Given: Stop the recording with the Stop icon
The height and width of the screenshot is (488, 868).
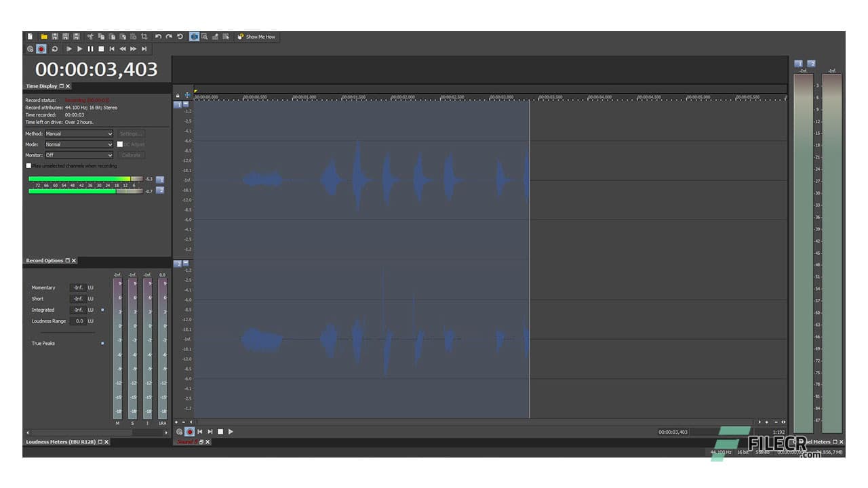Looking at the screenshot, I should [101, 49].
